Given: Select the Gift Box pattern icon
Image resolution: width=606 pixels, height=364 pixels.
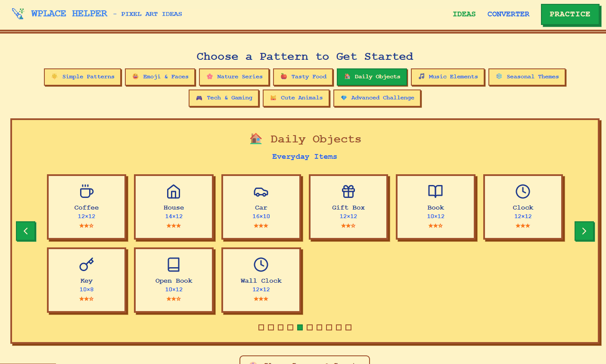Looking at the screenshot, I should tap(348, 191).
